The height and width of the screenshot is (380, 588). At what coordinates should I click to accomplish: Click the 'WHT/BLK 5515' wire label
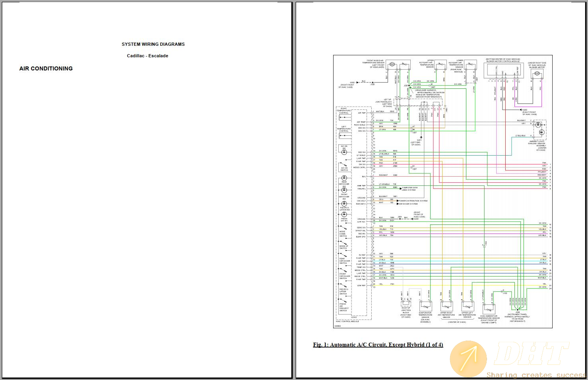point(385,111)
